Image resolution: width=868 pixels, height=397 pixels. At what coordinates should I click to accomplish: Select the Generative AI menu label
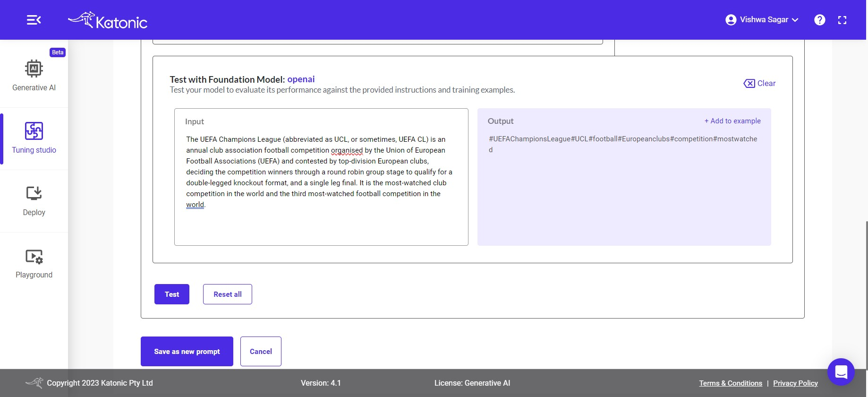[34, 87]
